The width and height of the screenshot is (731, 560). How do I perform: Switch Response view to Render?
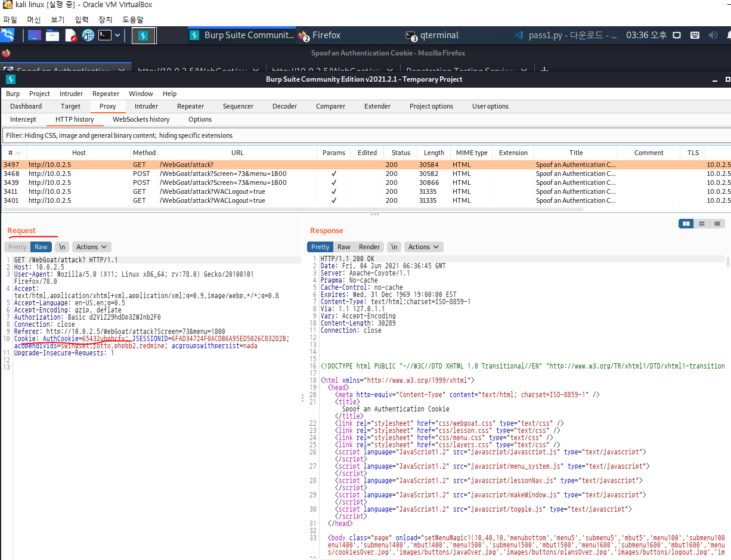click(x=369, y=247)
